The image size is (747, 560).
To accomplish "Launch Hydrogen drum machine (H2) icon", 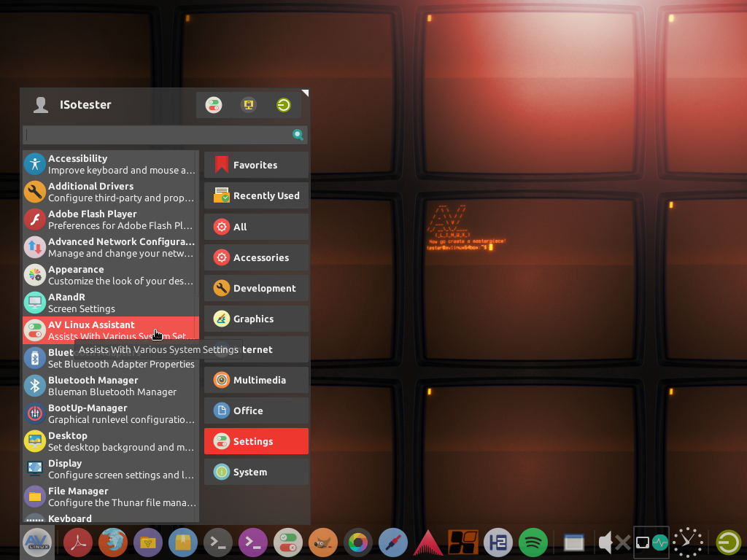I will (498, 543).
